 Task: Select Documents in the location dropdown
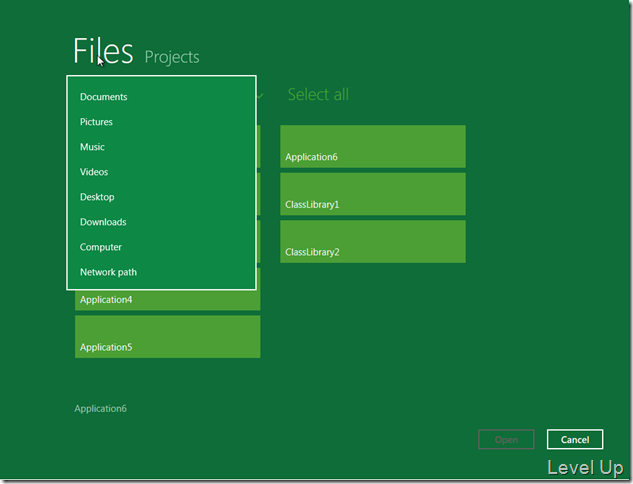[x=161, y=97]
